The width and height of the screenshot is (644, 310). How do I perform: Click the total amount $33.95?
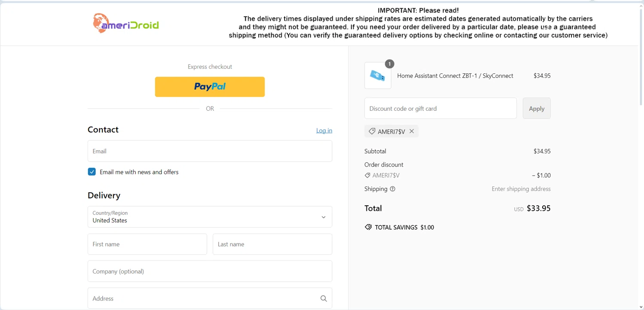pos(539,208)
